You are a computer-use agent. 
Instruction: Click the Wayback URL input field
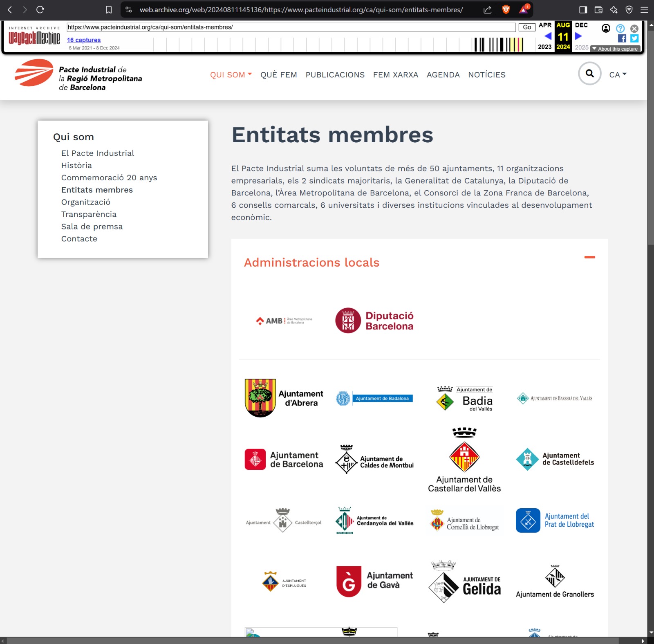[x=291, y=27]
